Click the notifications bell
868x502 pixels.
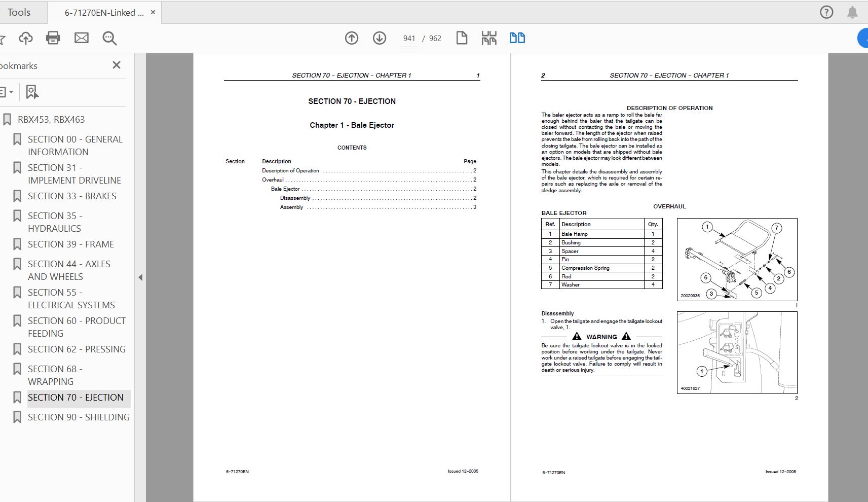point(853,12)
